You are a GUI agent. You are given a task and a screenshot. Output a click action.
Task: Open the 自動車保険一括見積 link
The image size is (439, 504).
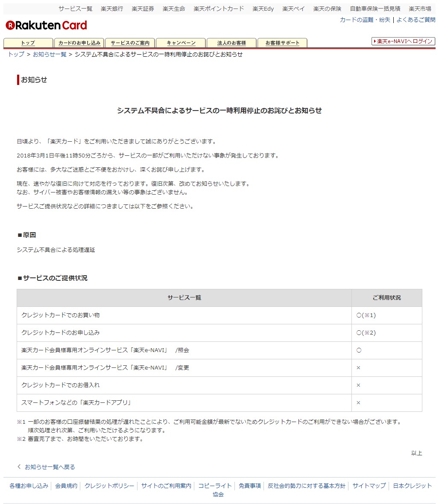375,9
